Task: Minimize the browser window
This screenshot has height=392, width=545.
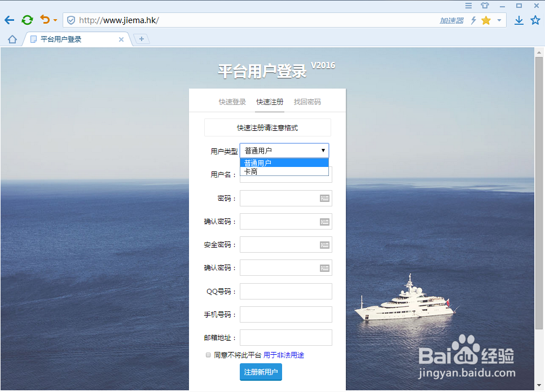Action: pos(502,6)
